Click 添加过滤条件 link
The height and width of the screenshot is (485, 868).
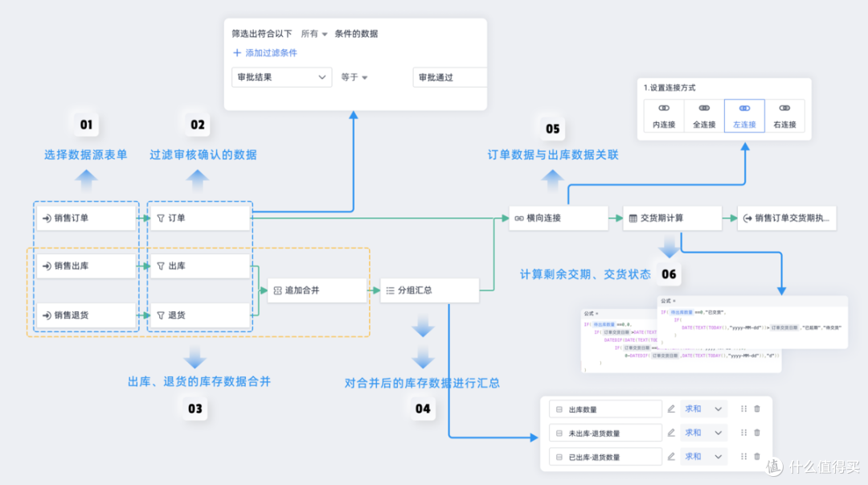pos(265,52)
